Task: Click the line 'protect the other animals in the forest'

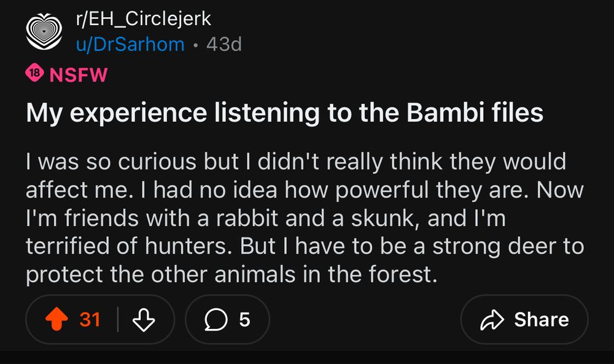Action: pos(231,274)
